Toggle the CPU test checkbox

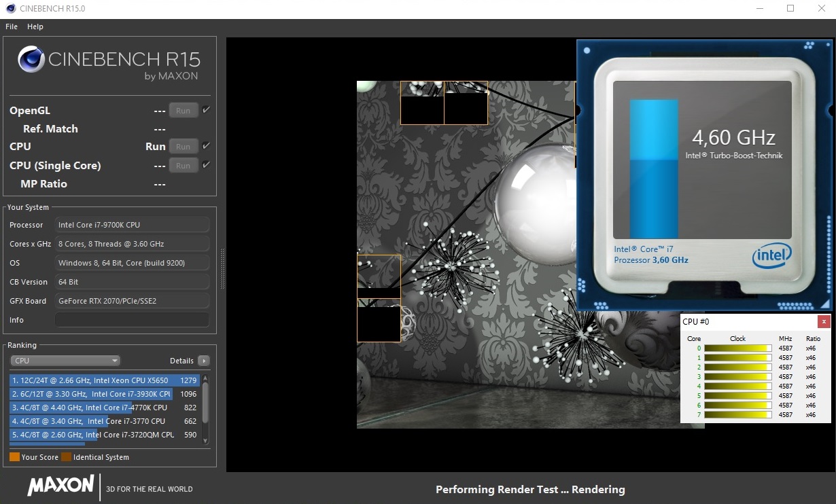(207, 146)
